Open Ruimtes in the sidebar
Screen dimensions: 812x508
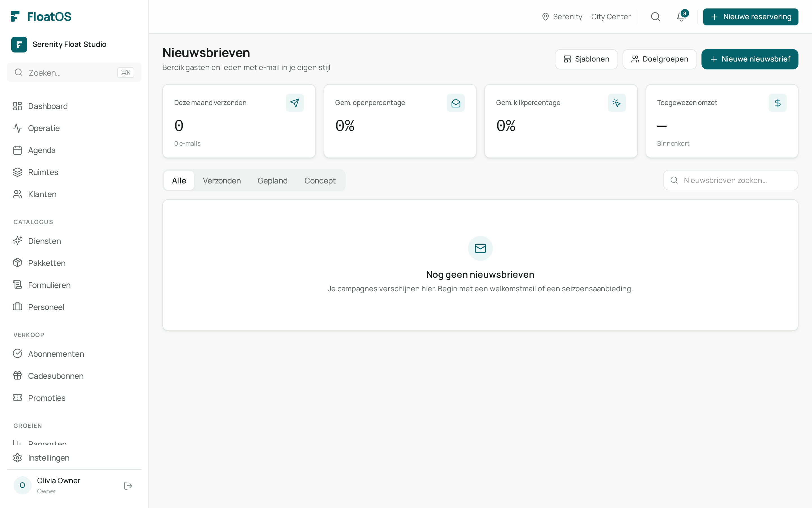coord(74,172)
